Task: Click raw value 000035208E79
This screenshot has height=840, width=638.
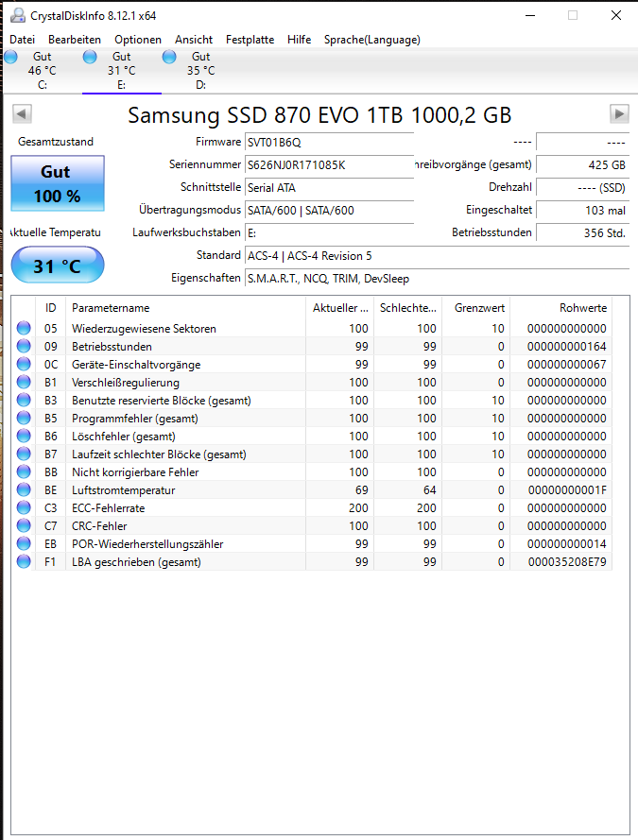Action: pos(567,562)
